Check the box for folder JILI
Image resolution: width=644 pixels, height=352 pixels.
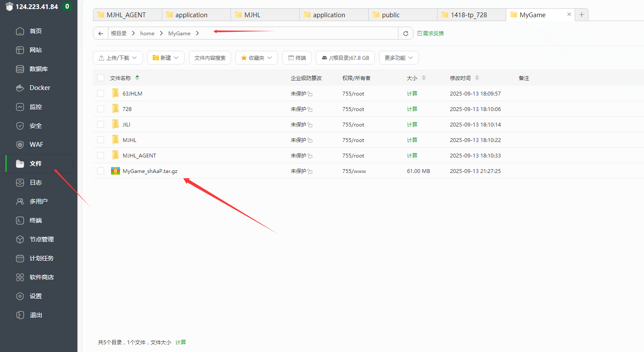tap(101, 124)
